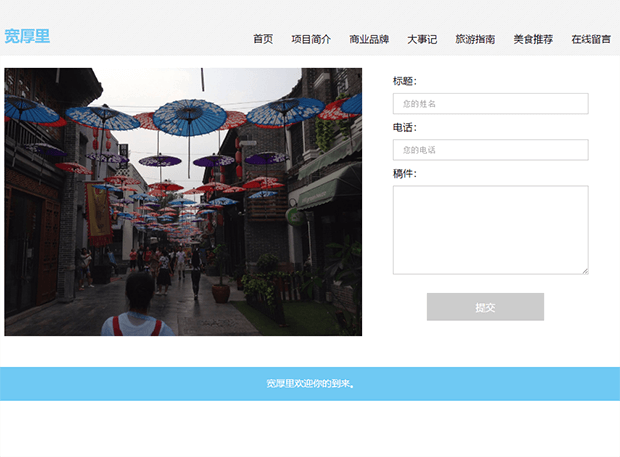Open the 项目简介 navigation item

coord(311,39)
